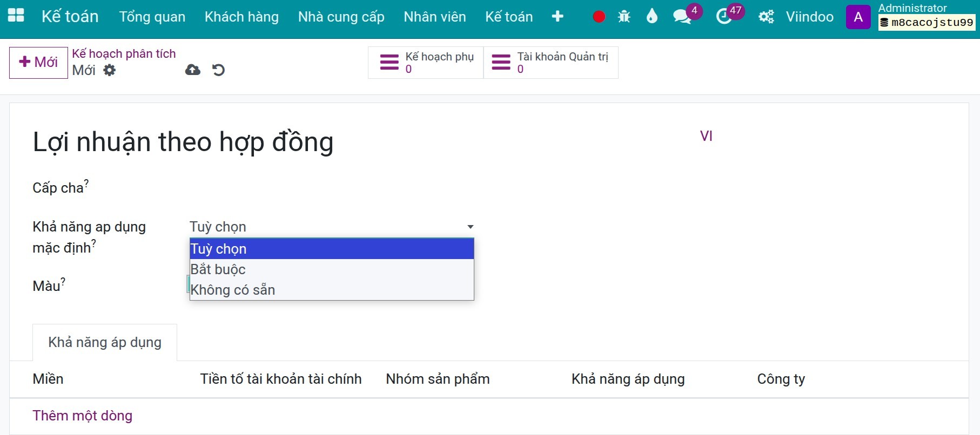980x435 pixels.
Task: Click the Cấp cha field label
Action: (x=58, y=188)
